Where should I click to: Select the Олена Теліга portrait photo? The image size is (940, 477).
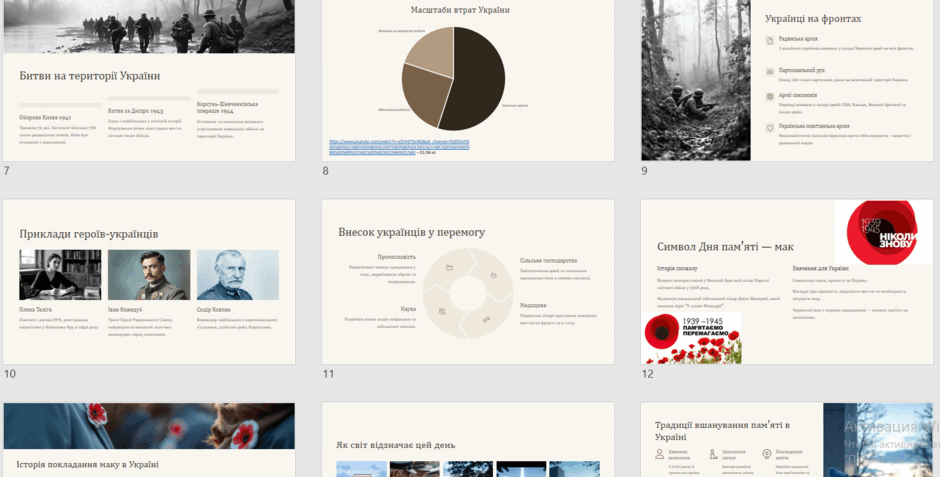(x=60, y=274)
